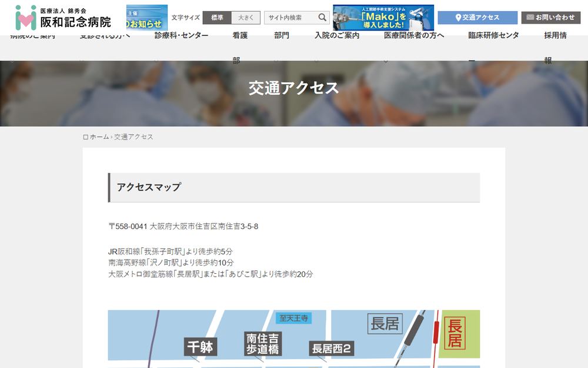Open the 採用情報 menu item
This screenshot has height=368, width=588.
coord(556,35)
